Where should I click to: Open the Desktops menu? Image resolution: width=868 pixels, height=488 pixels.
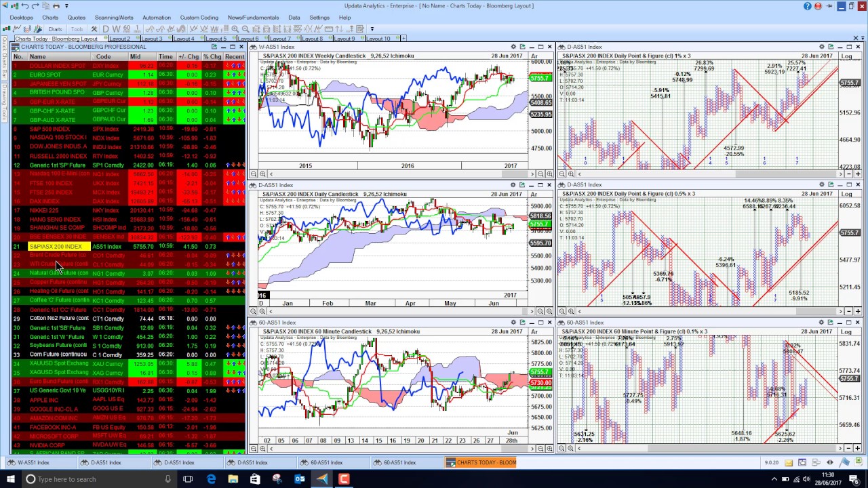pos(21,18)
